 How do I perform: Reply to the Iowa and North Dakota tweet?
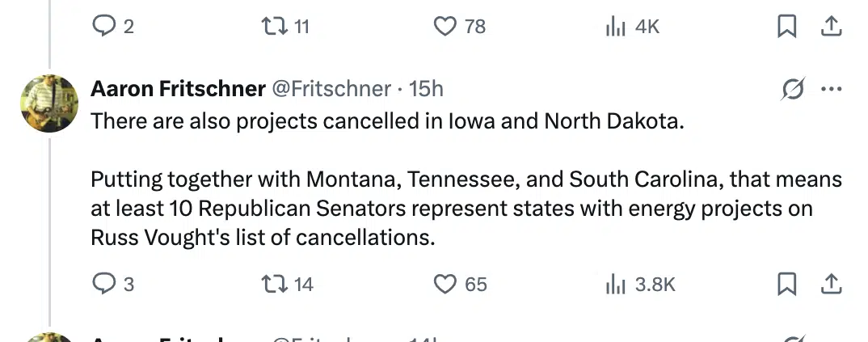[104, 284]
